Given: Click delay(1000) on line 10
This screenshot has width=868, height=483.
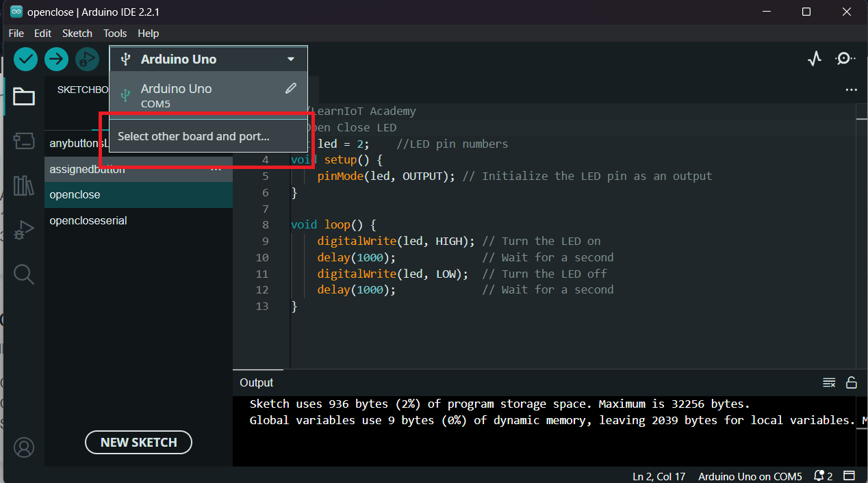Looking at the screenshot, I should click(357, 257).
